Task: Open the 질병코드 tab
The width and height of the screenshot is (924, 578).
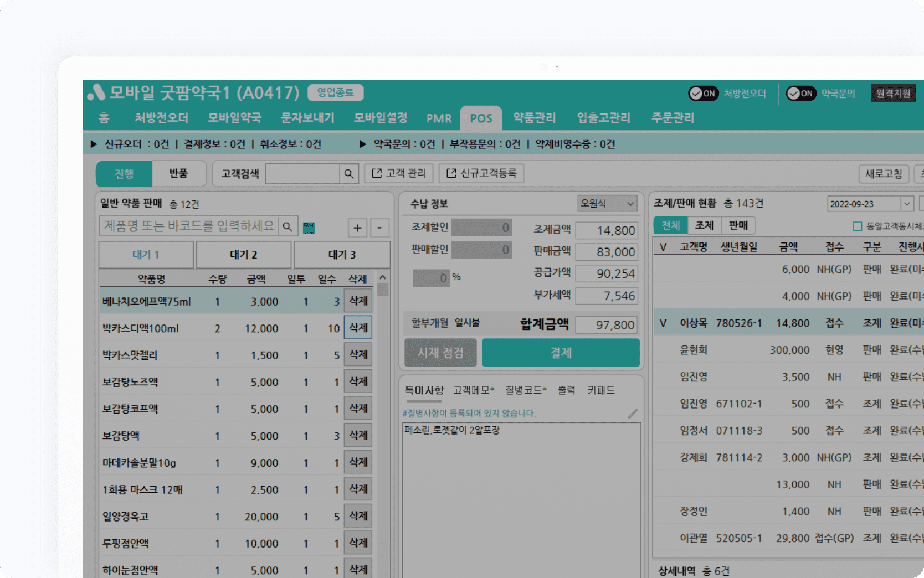Action: (x=526, y=390)
